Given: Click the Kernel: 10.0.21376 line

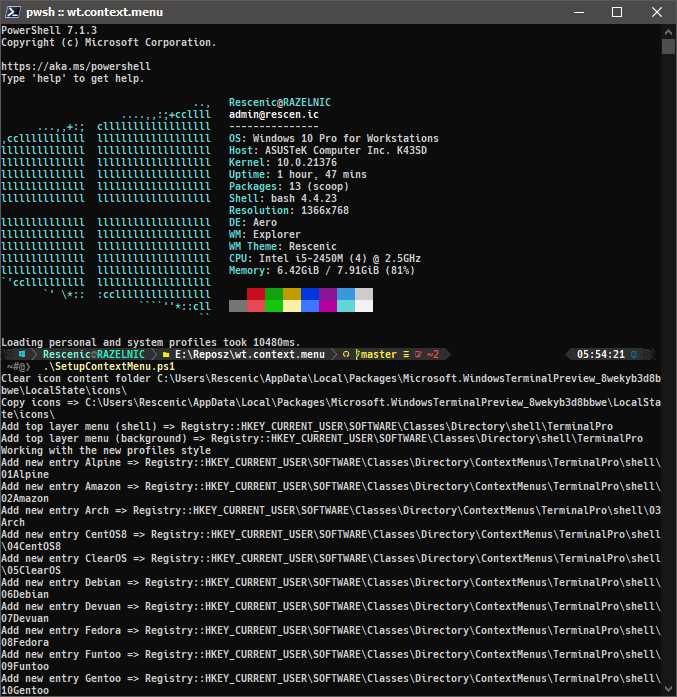Looking at the screenshot, I should [283, 163].
